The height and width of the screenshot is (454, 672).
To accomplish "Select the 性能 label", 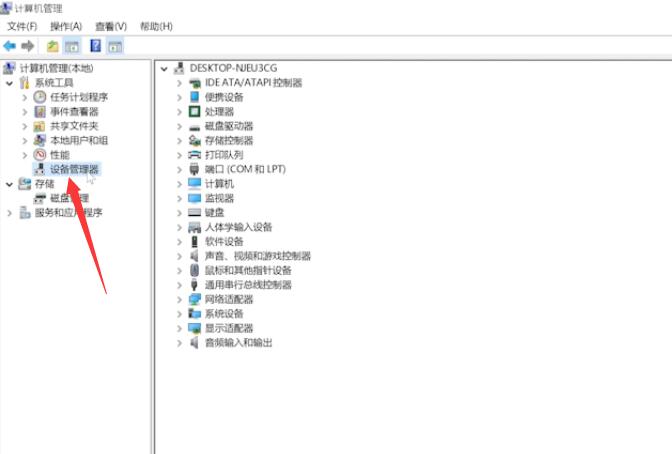I will point(60,155).
